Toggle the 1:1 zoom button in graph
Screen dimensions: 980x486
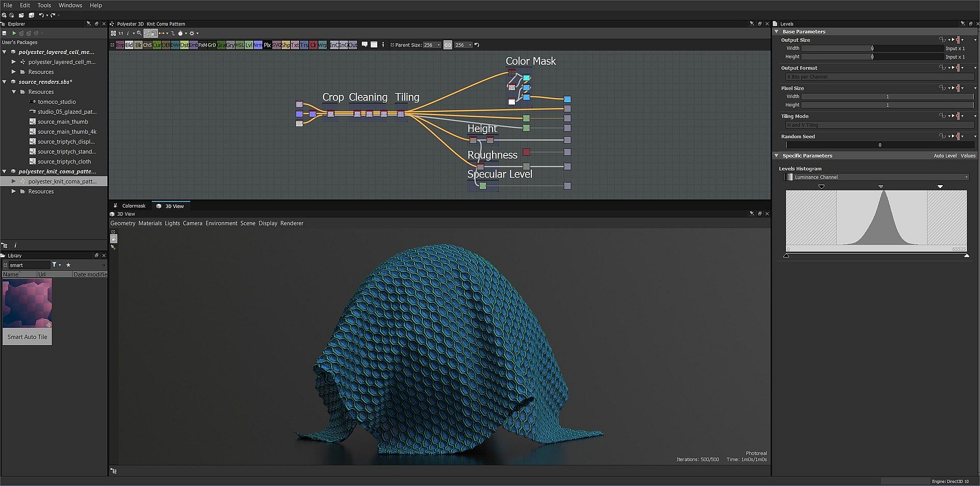[x=120, y=33]
